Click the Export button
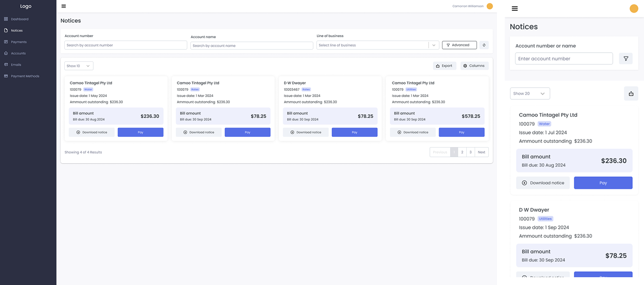The image size is (644, 285). 444,66
